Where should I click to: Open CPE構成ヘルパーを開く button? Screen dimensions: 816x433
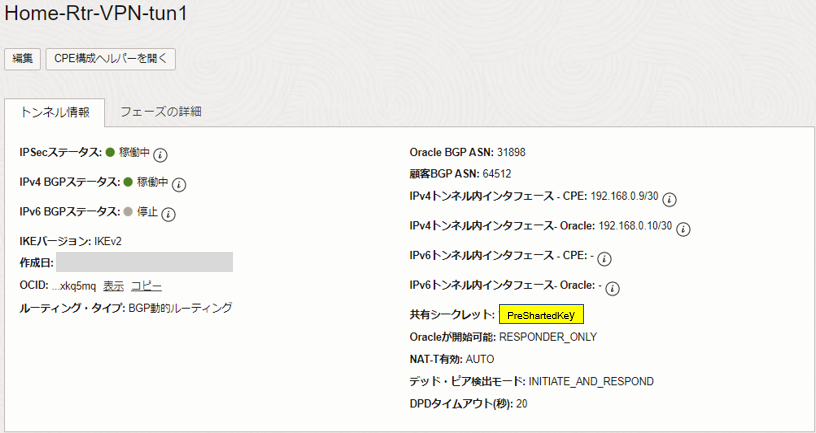(x=111, y=59)
